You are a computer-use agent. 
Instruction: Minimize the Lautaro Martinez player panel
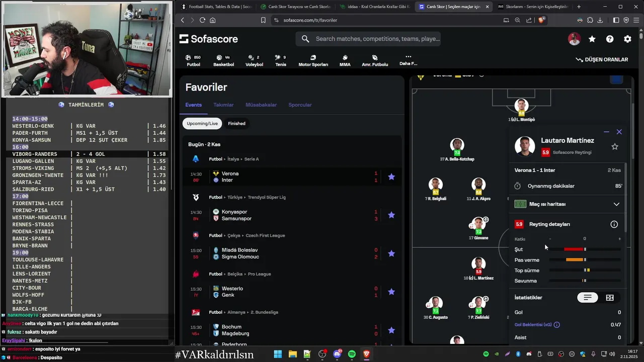[606, 132]
